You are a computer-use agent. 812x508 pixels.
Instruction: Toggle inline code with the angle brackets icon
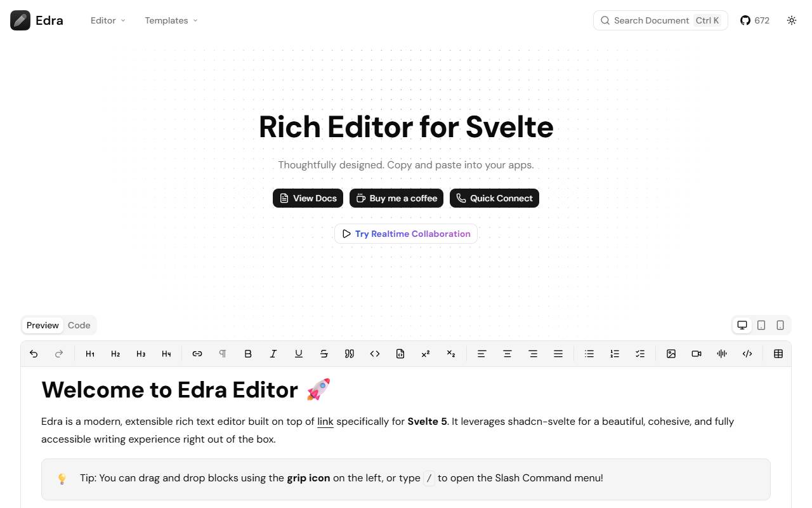click(375, 354)
